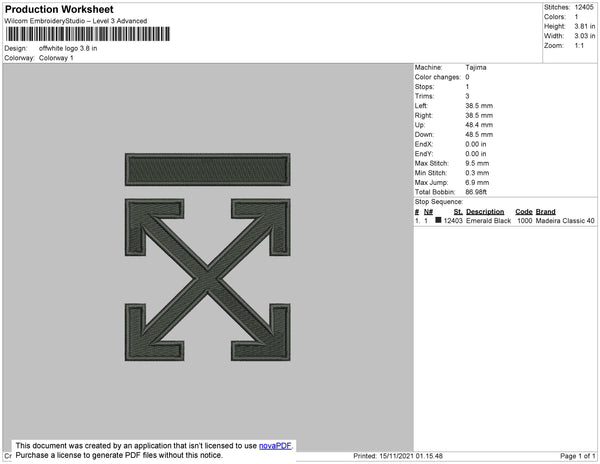
Task: Select the Stitches value 12405
Action: tap(584, 7)
